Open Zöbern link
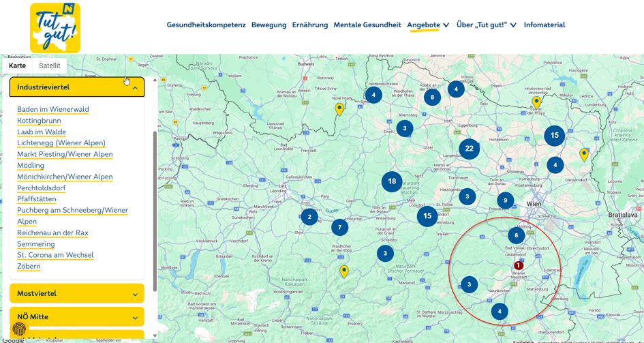Viewport: 644px width, 343px height. 29,266
